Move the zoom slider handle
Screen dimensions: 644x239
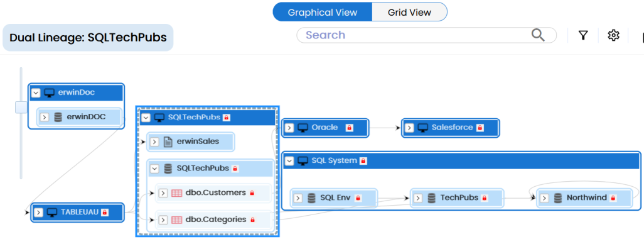click(x=21, y=108)
